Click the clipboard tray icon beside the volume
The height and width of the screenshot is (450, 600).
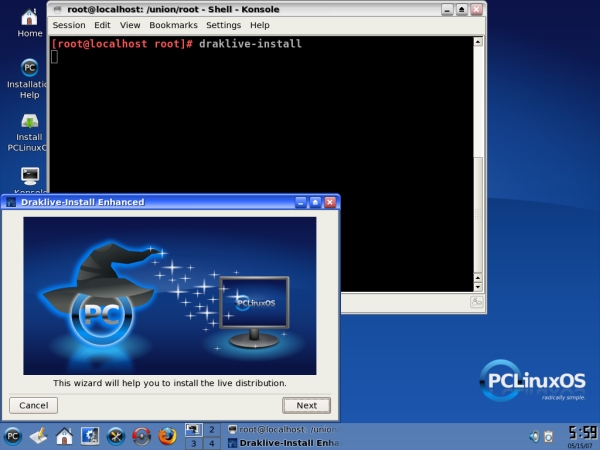549,436
